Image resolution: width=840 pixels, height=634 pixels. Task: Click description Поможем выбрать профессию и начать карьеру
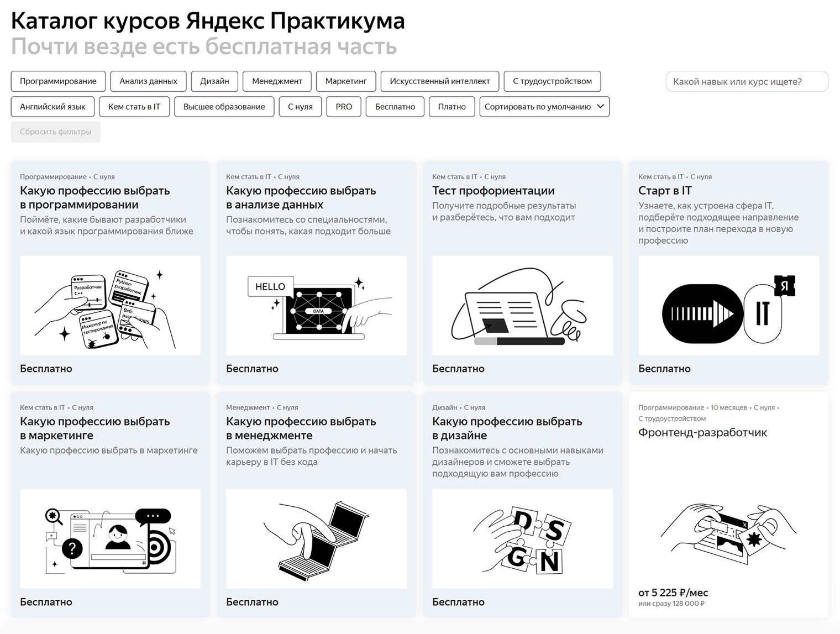coord(312,456)
